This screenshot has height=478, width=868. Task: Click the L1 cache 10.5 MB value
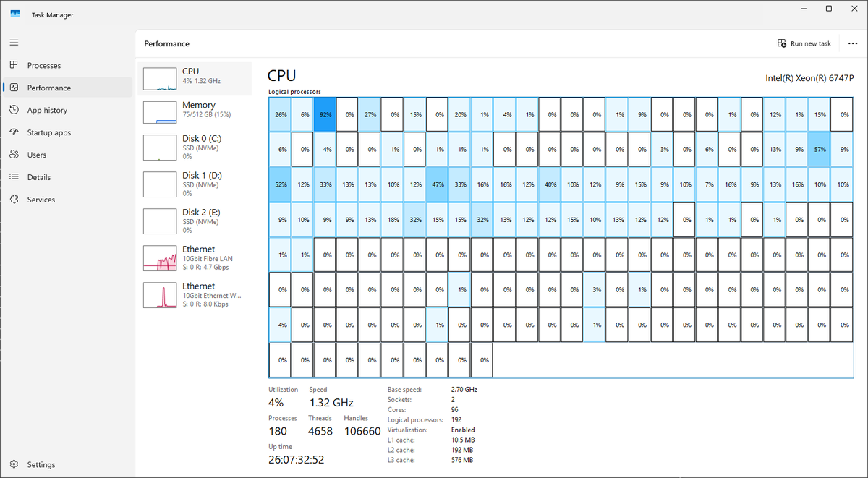point(463,440)
